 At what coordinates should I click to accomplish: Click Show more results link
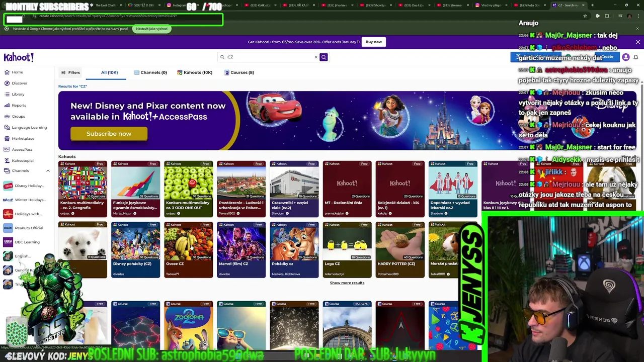tap(347, 283)
